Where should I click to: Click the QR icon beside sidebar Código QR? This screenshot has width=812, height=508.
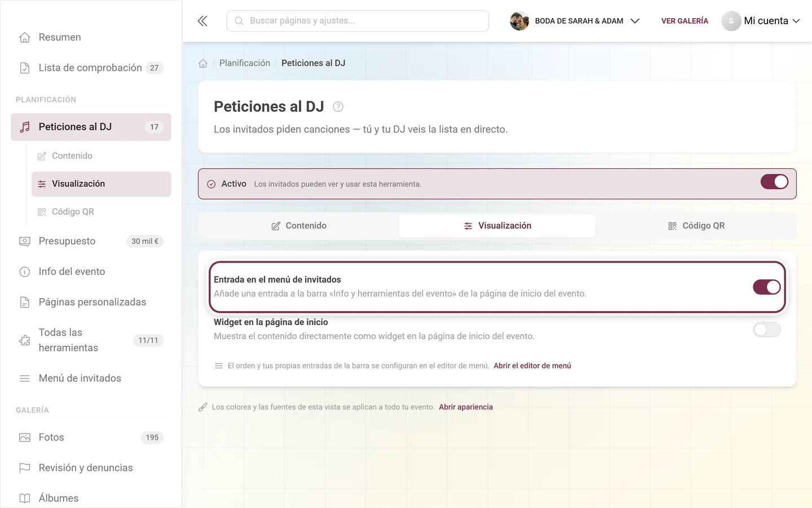point(42,212)
